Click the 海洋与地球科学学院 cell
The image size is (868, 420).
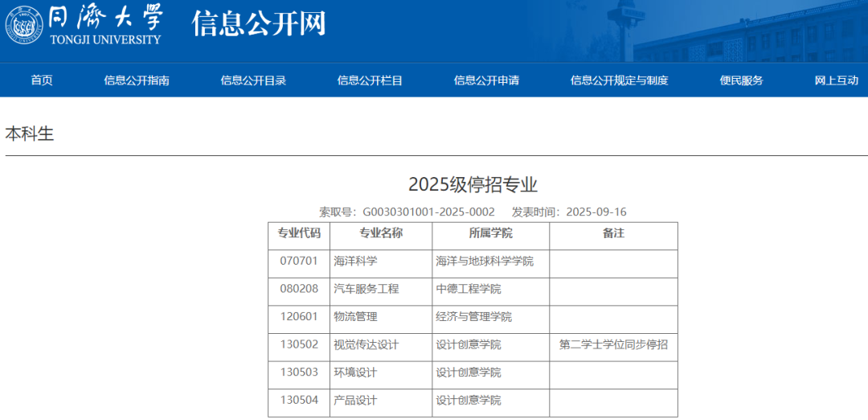[485, 261]
